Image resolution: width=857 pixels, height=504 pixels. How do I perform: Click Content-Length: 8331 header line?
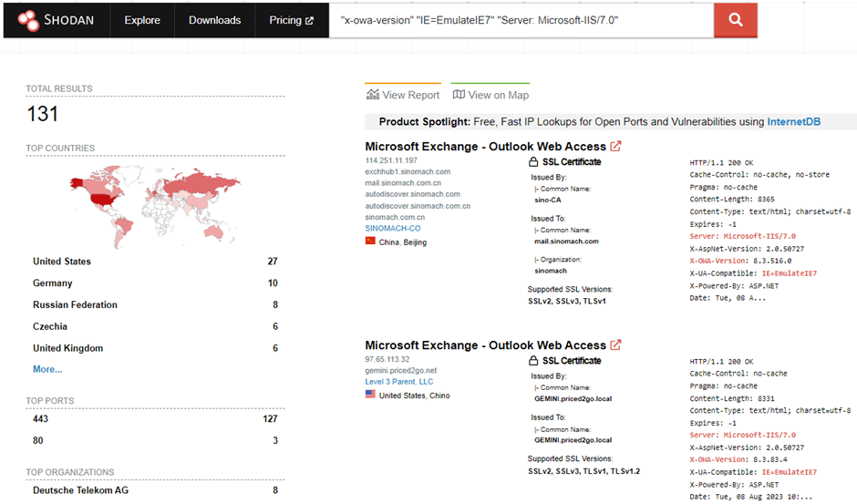tap(732, 398)
